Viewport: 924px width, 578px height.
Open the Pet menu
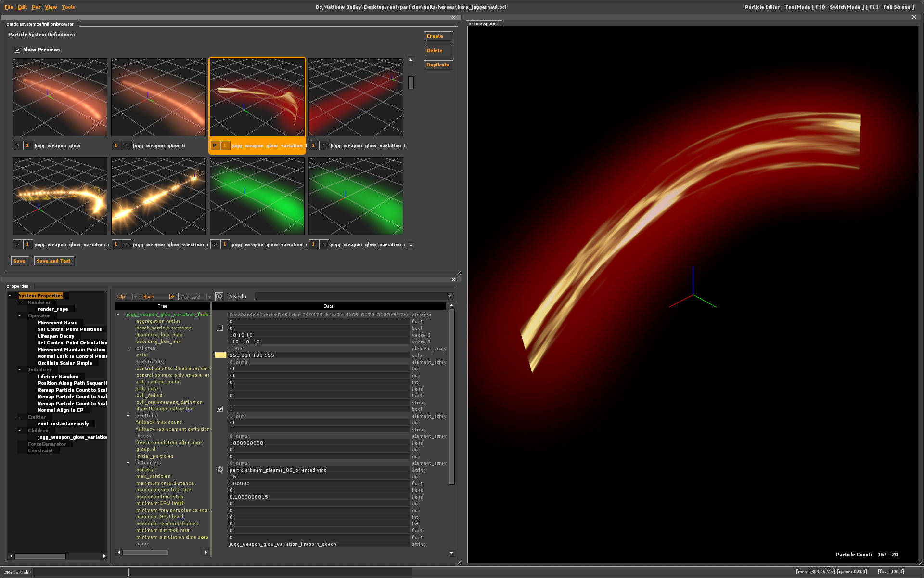(x=36, y=7)
